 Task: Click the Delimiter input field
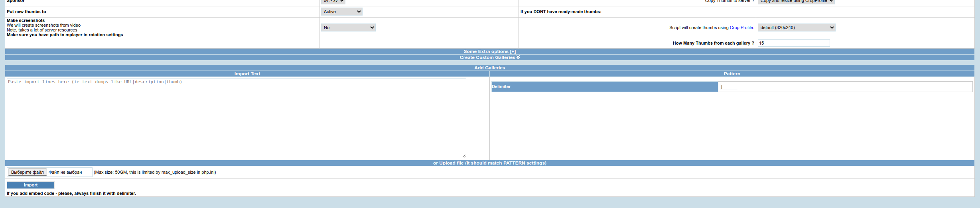729,86
